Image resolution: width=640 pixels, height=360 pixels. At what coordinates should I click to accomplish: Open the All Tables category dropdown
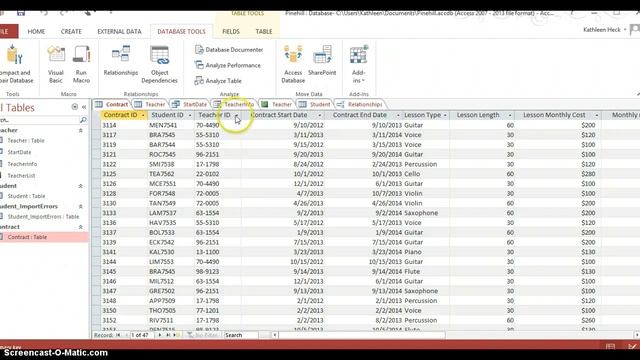[x=75, y=107]
